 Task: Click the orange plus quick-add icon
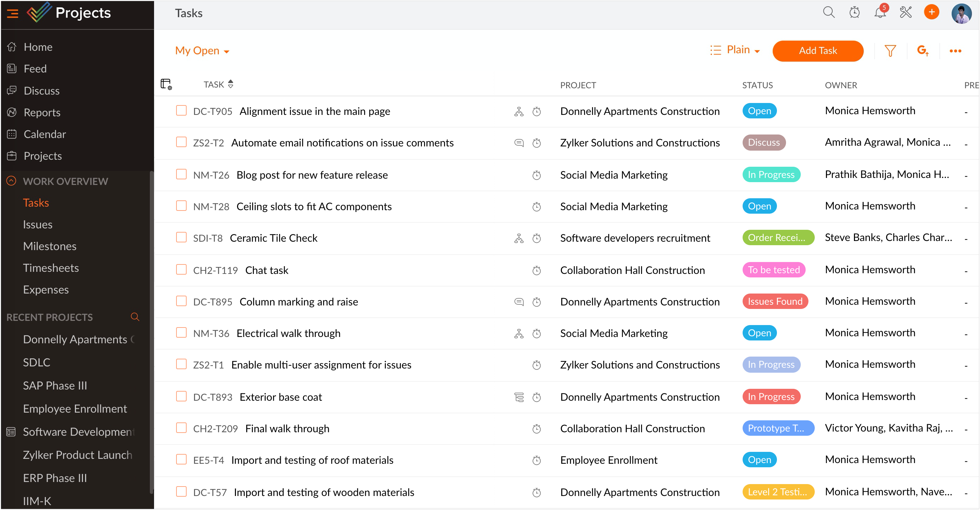click(x=931, y=13)
